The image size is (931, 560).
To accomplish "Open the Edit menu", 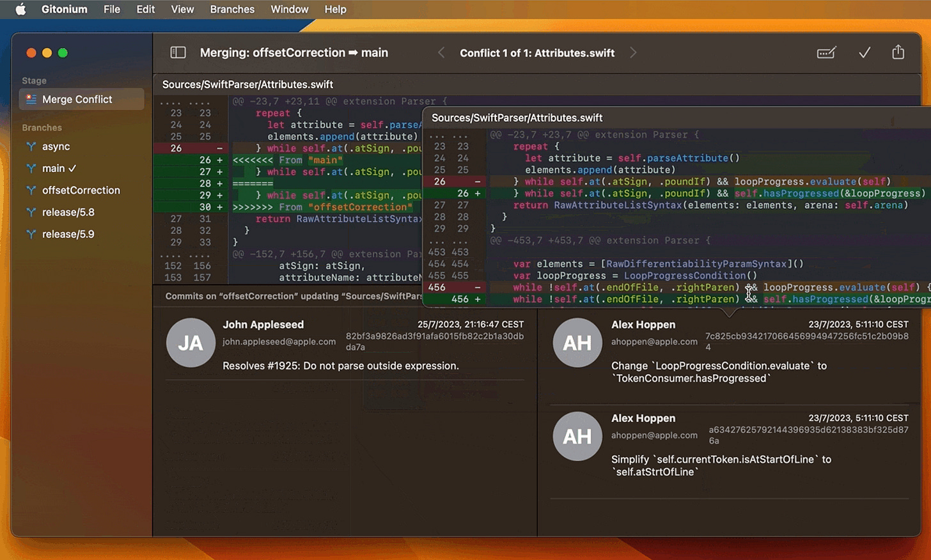I will point(146,10).
